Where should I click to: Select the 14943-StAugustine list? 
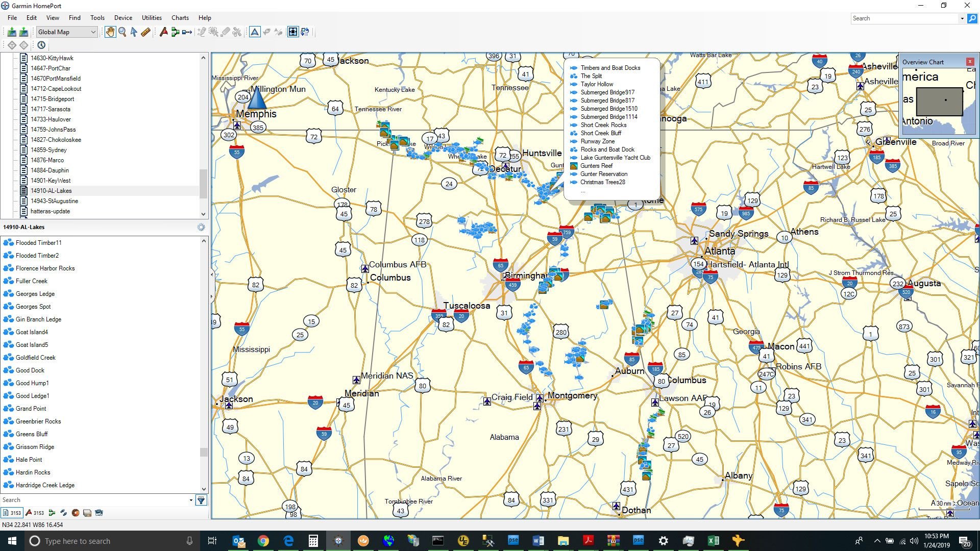[54, 201]
